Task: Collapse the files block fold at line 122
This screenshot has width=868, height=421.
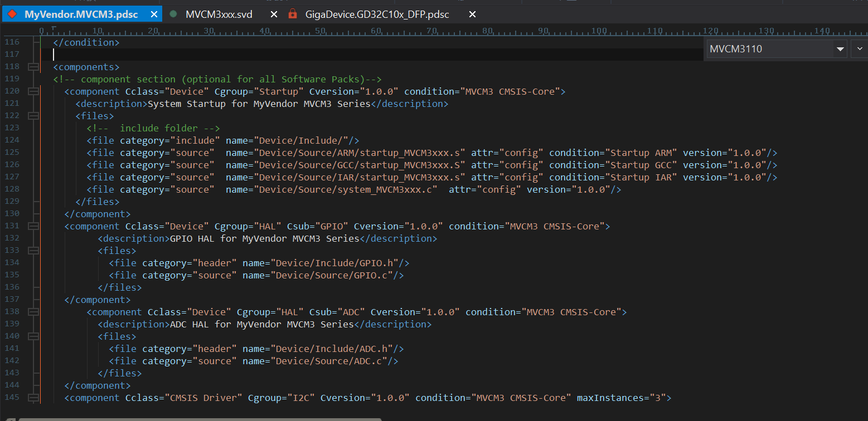Action: click(x=33, y=116)
